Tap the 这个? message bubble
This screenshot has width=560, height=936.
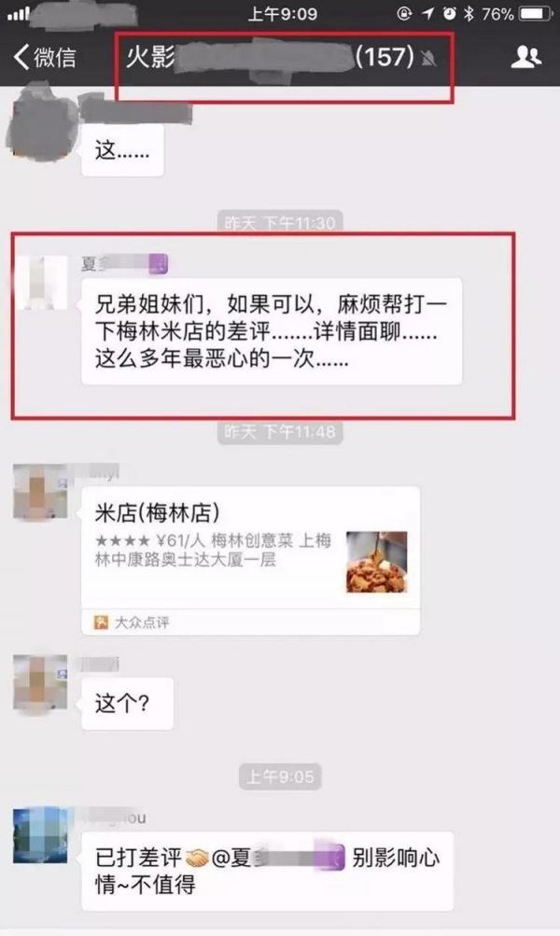click(127, 704)
